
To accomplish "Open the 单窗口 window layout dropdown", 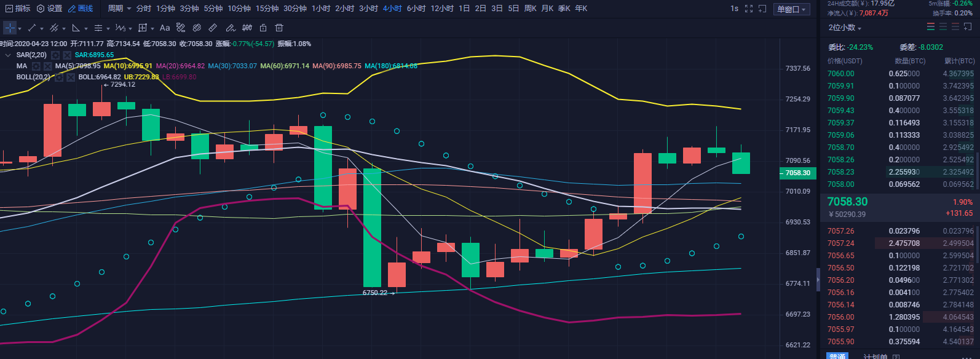I will [x=791, y=9].
